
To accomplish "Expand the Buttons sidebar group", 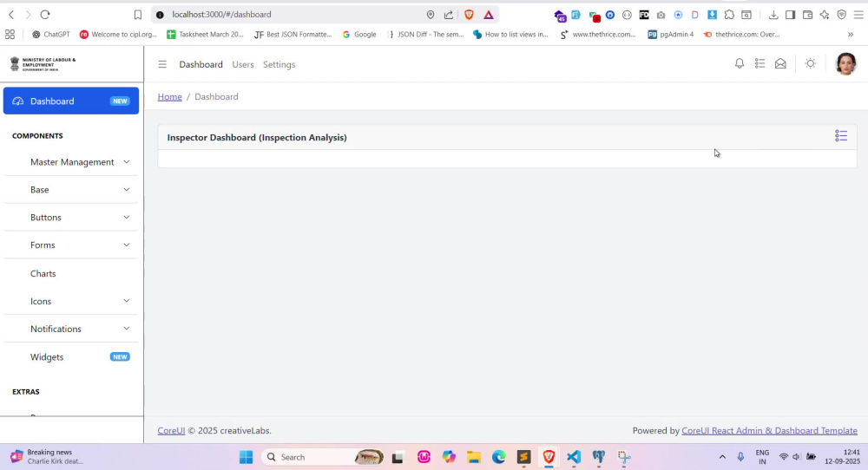I will coord(71,218).
